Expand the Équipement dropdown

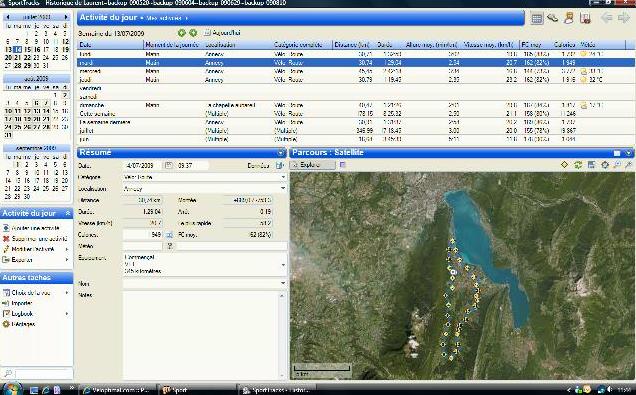(x=283, y=265)
